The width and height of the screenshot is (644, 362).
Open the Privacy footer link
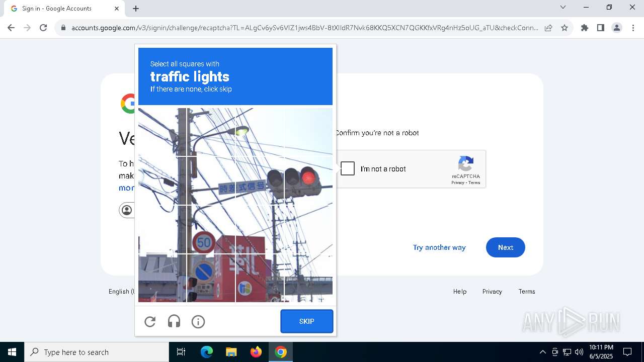point(492,292)
